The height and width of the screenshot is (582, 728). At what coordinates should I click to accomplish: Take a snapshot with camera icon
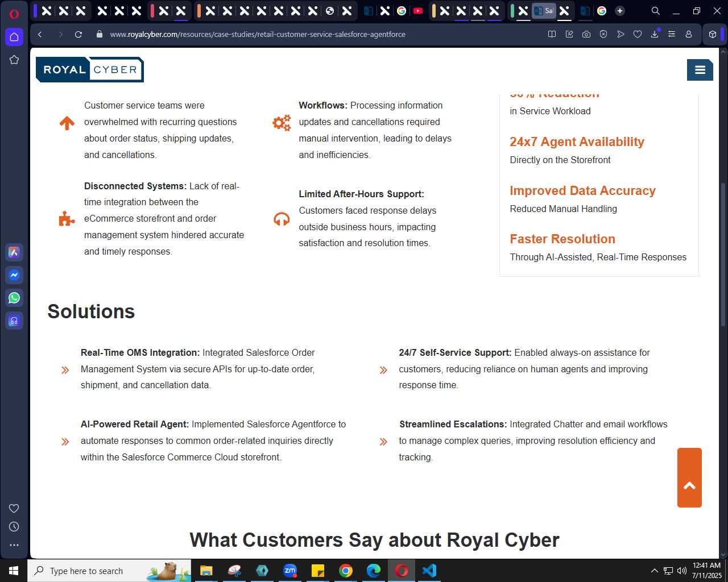point(586,34)
